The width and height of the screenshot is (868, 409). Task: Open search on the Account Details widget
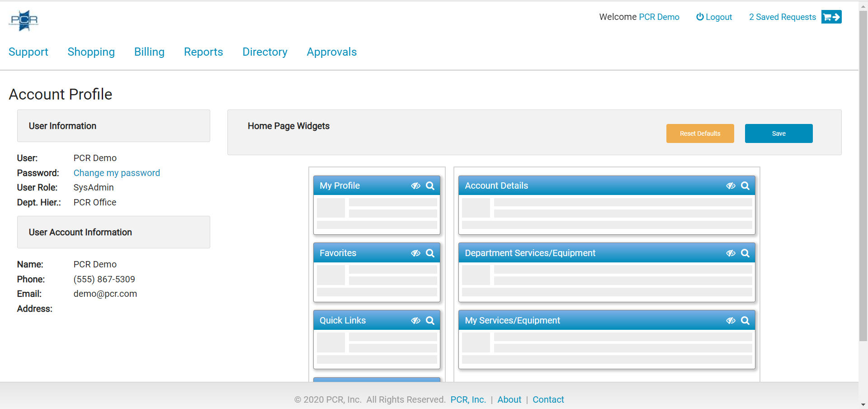coord(745,185)
